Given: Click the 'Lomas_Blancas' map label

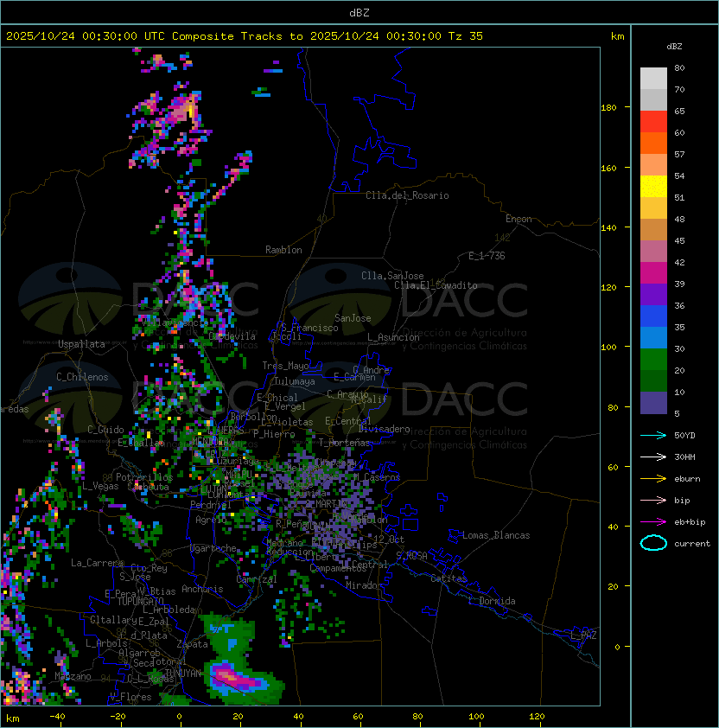Looking at the screenshot, I should pyautogui.click(x=496, y=535).
